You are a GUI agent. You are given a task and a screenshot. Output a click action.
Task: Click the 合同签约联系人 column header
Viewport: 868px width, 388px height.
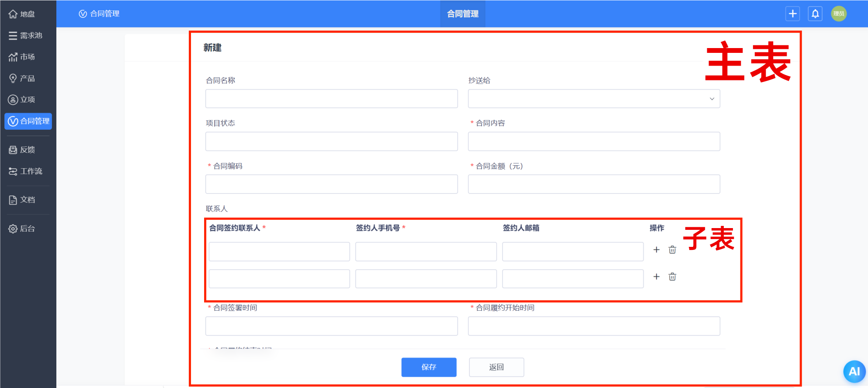click(235, 228)
